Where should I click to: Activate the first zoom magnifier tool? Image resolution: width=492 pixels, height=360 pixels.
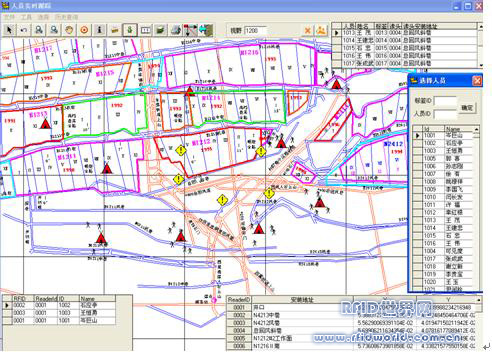click(39, 30)
